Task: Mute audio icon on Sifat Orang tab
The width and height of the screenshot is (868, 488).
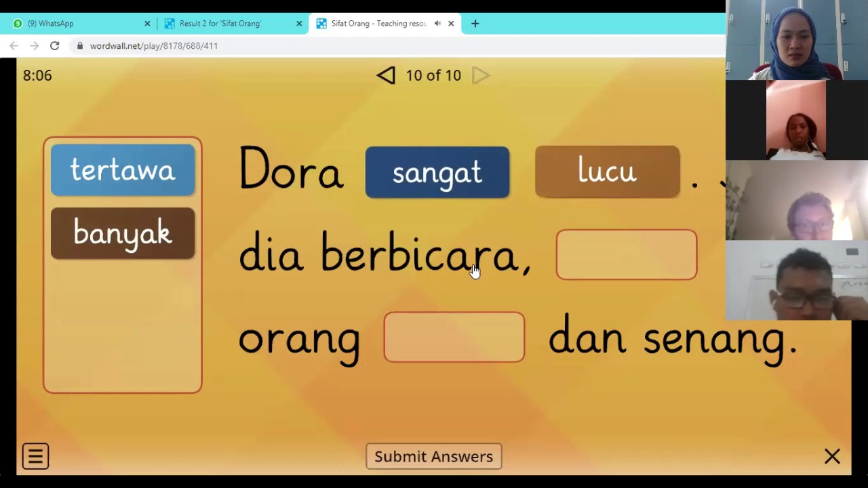Action: click(x=437, y=23)
